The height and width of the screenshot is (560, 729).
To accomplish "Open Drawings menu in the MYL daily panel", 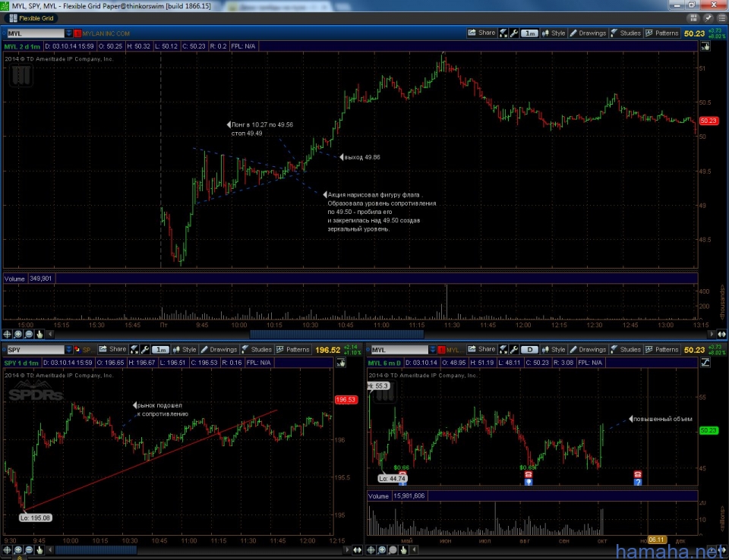I will coord(588,350).
